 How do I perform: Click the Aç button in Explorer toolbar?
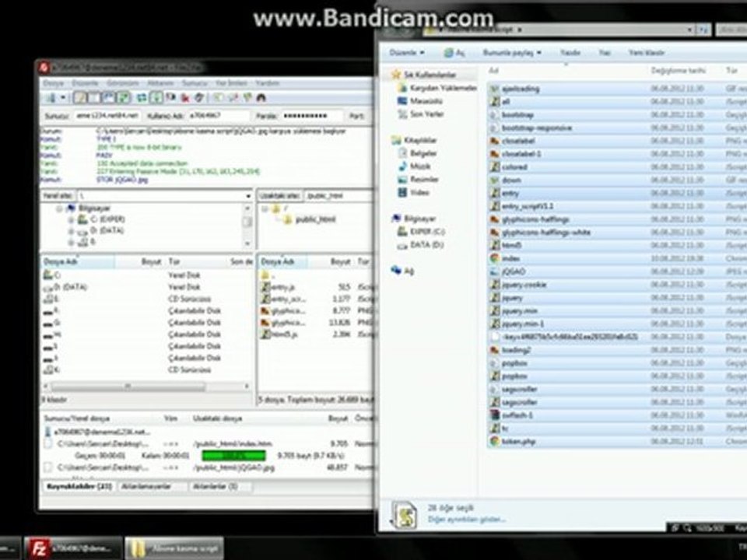454,52
